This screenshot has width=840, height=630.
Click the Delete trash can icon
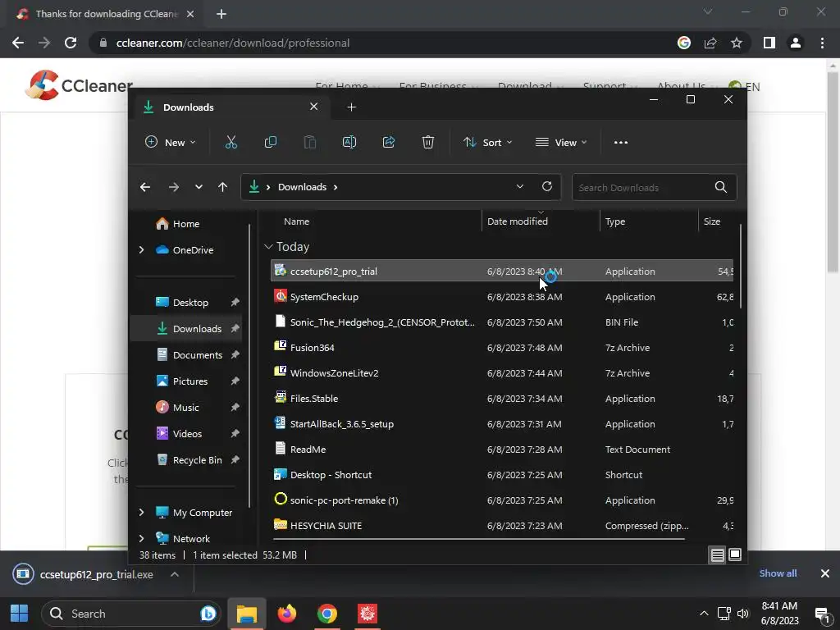(428, 142)
